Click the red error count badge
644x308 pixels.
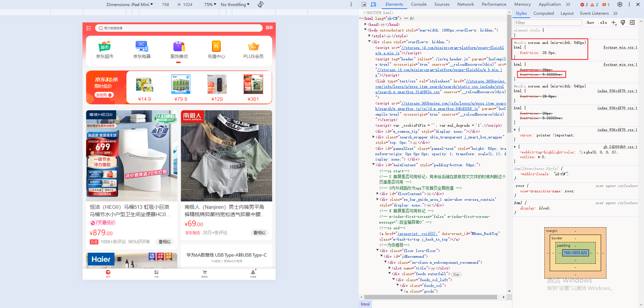tap(584, 4)
